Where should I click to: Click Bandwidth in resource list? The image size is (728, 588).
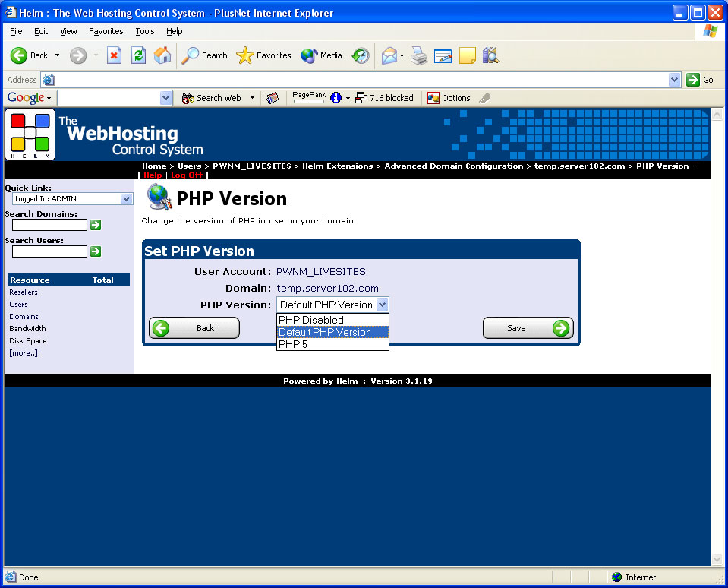pos(27,328)
